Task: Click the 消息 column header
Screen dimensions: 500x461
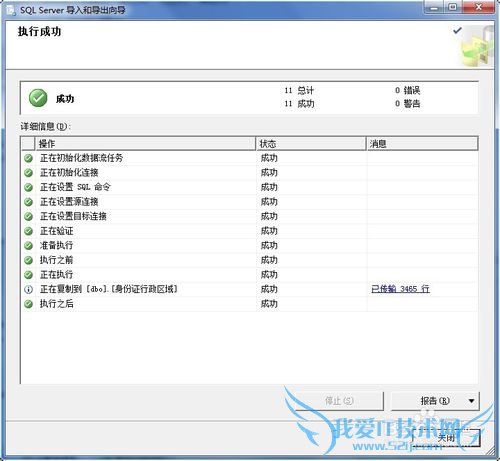Action: (422, 144)
